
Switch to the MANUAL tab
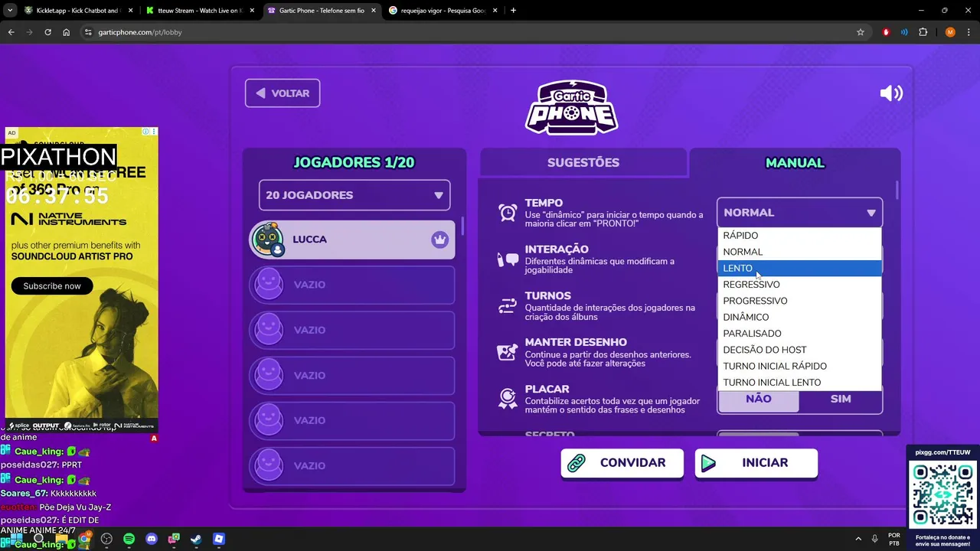point(795,162)
